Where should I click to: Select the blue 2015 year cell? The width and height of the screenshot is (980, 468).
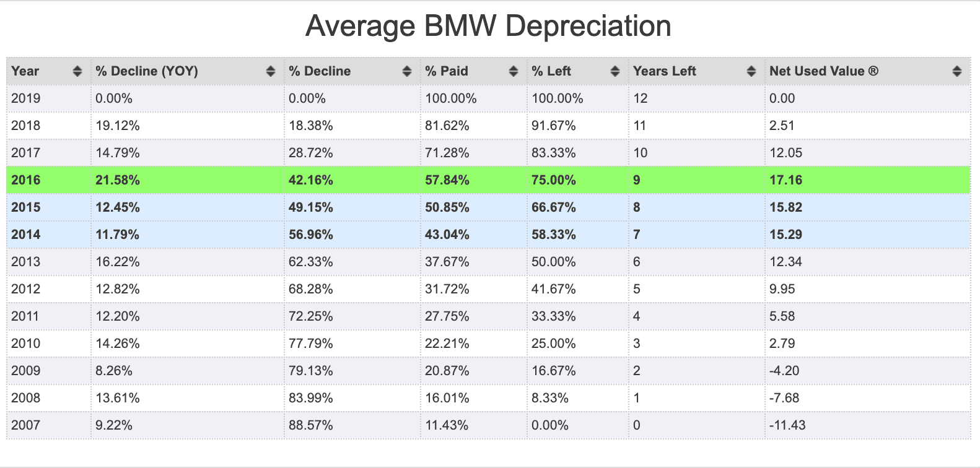click(x=49, y=207)
